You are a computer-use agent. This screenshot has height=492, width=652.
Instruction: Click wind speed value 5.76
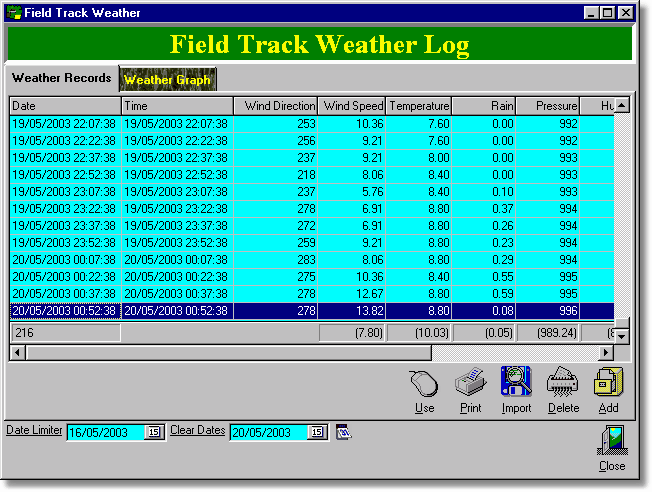coord(373,192)
